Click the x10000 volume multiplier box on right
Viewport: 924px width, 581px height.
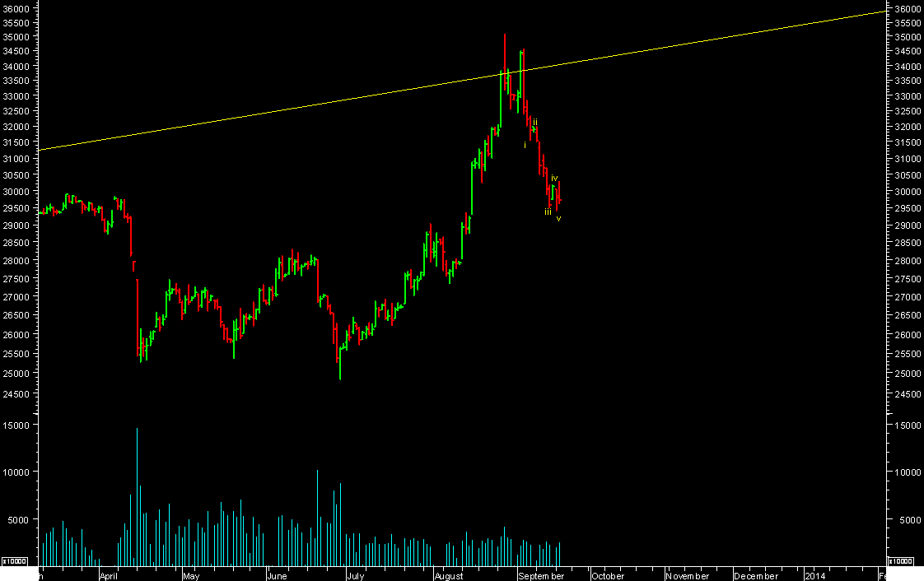click(902, 561)
